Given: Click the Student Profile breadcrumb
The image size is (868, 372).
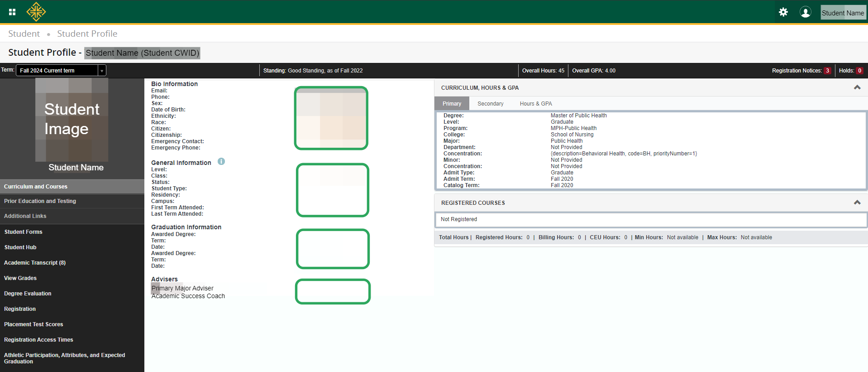Looking at the screenshot, I should tap(87, 34).
